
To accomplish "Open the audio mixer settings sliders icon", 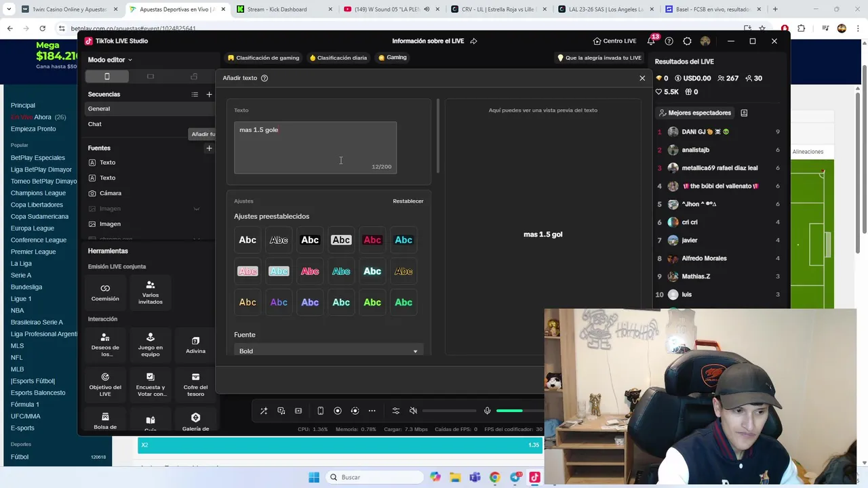I will click(x=396, y=411).
